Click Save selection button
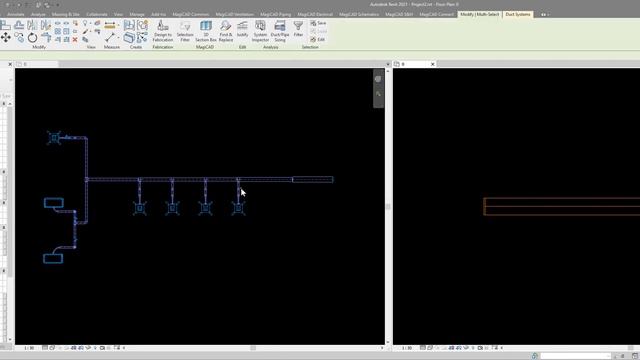 tap(318, 23)
